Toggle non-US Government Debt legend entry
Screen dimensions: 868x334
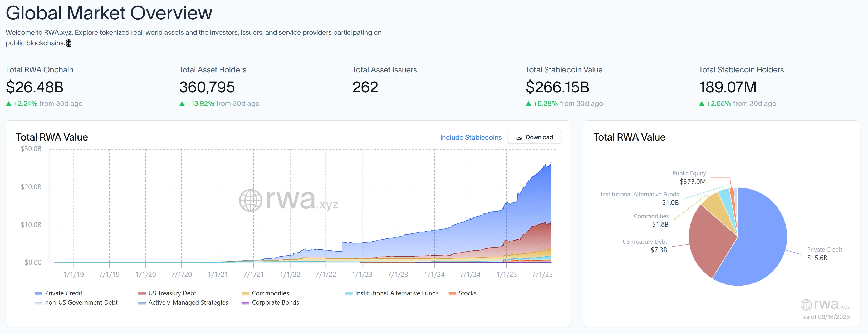(81, 302)
